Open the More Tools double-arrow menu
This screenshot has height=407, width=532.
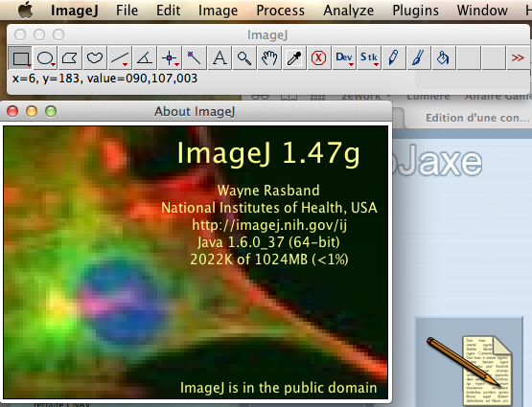[518, 58]
